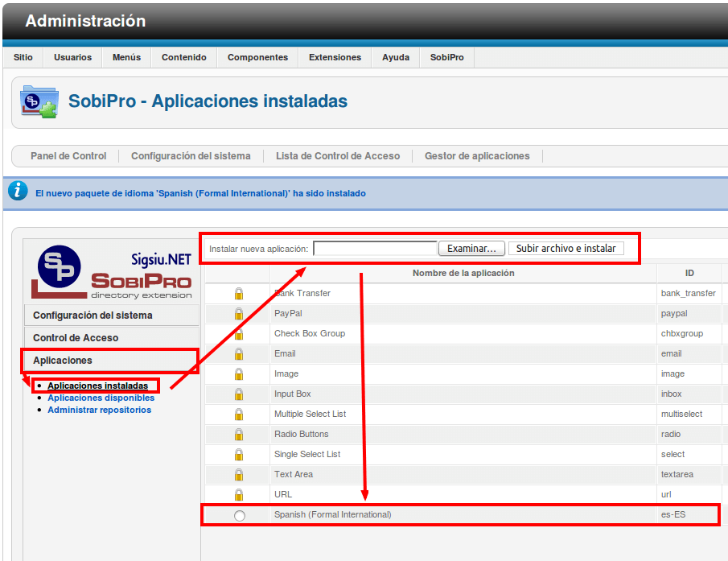Click the lock icon for Bank Transfer
Image resolution: width=728 pixels, height=561 pixels.
(x=239, y=294)
